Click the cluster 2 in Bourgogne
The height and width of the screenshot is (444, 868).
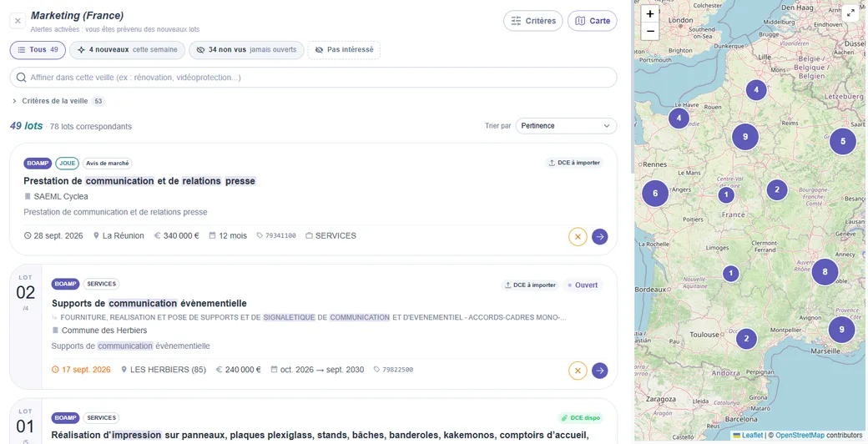777,190
